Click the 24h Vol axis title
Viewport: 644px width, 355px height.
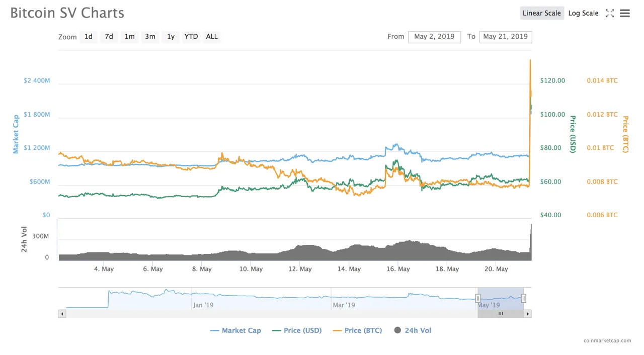click(x=24, y=239)
